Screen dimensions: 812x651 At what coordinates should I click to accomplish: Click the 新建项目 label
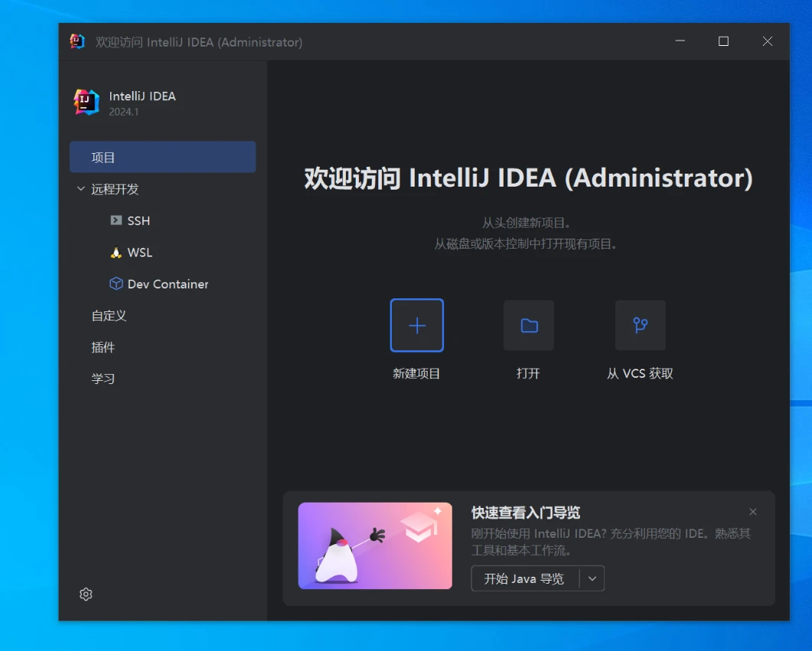pos(416,373)
